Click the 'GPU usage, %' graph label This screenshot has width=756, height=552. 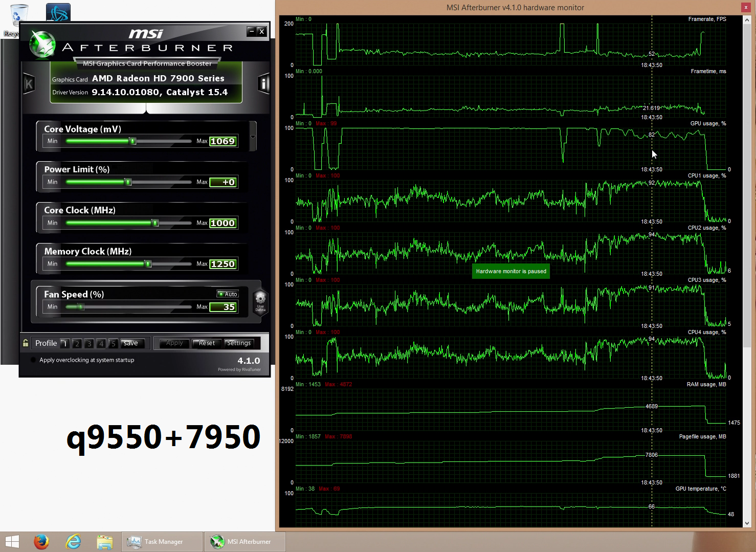pos(708,123)
